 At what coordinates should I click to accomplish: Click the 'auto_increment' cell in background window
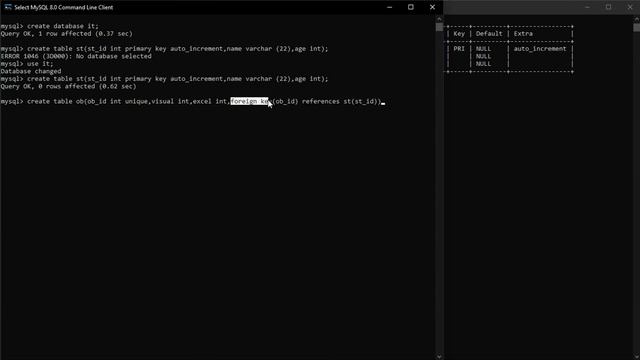(540, 49)
